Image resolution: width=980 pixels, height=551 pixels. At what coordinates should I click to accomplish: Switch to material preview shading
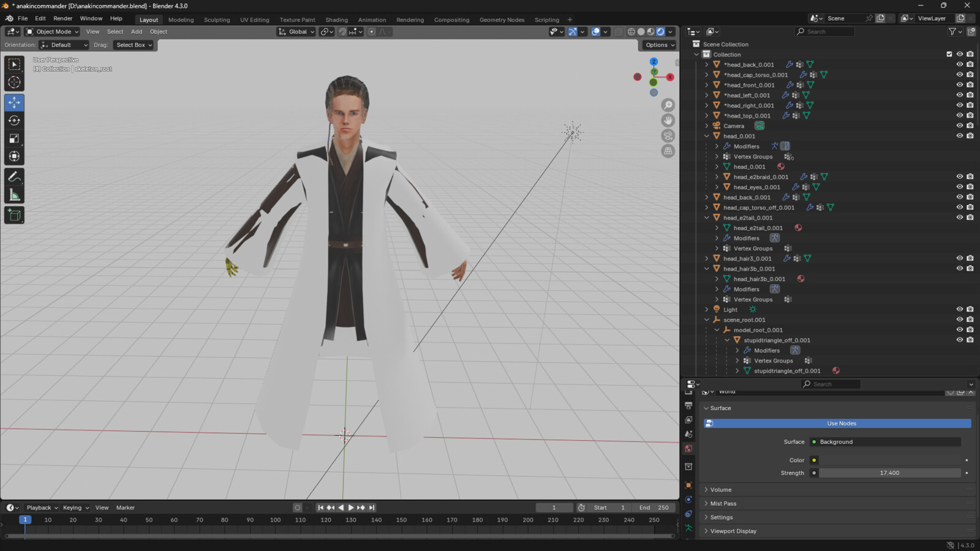(650, 32)
